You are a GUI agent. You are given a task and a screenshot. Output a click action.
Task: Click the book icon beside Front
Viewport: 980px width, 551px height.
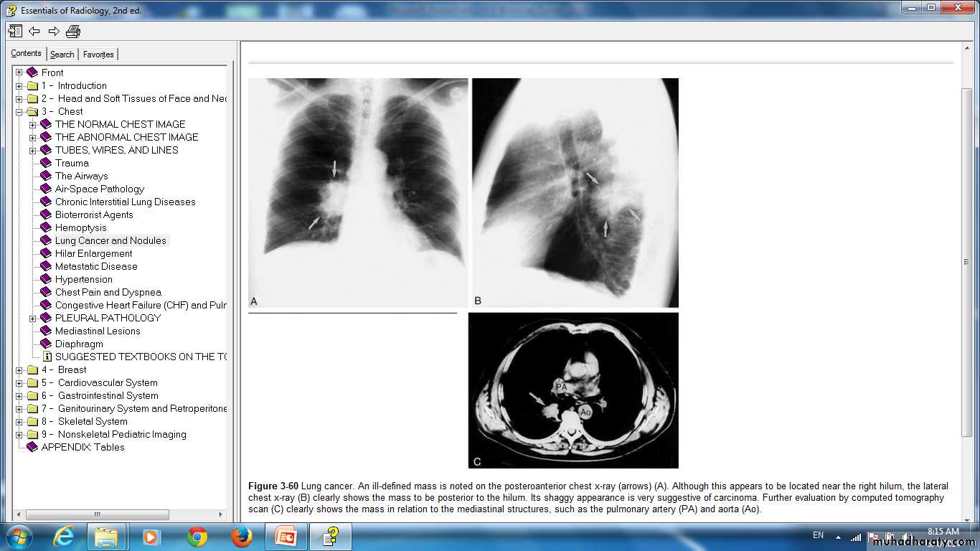(x=32, y=72)
